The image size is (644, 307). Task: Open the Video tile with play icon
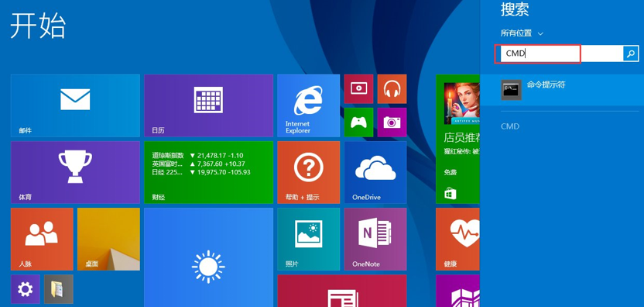tap(358, 89)
